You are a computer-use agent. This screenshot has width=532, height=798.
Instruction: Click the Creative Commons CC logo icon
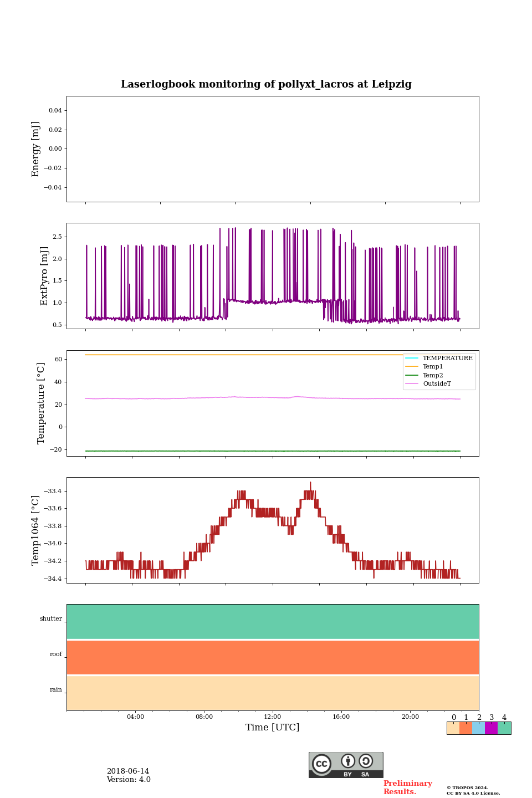coord(321,764)
